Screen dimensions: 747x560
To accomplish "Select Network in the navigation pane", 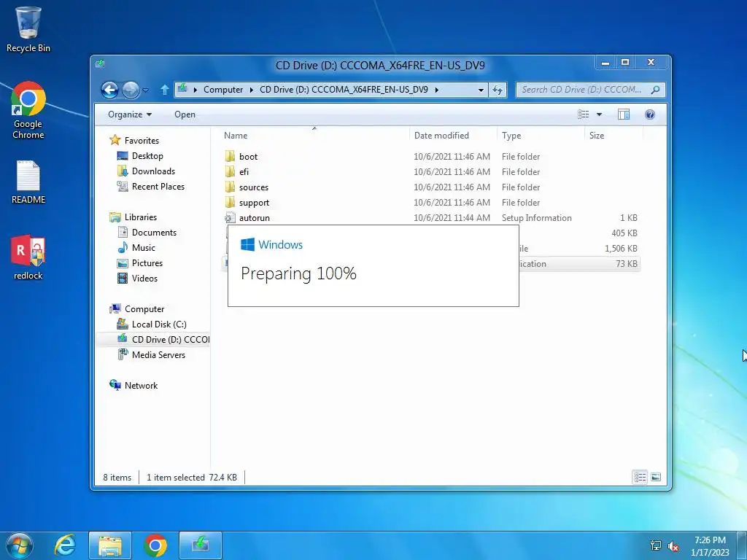I will 133,385.
